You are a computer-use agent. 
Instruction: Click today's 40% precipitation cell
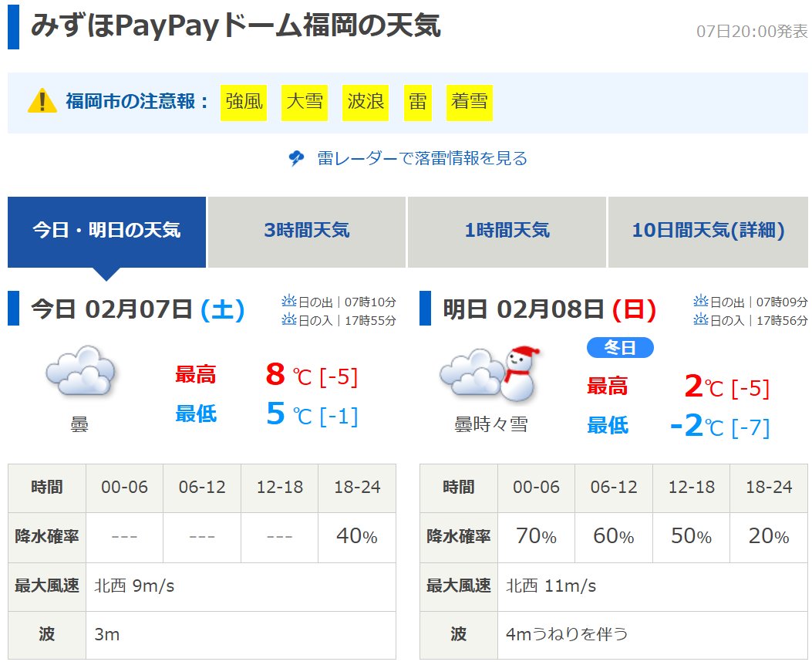tap(357, 537)
